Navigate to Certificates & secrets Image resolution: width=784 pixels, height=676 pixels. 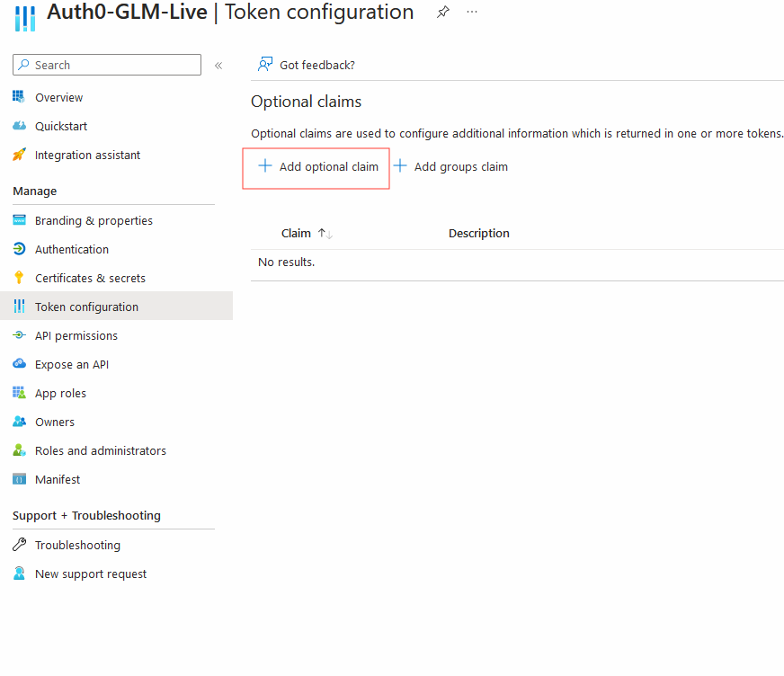(90, 279)
